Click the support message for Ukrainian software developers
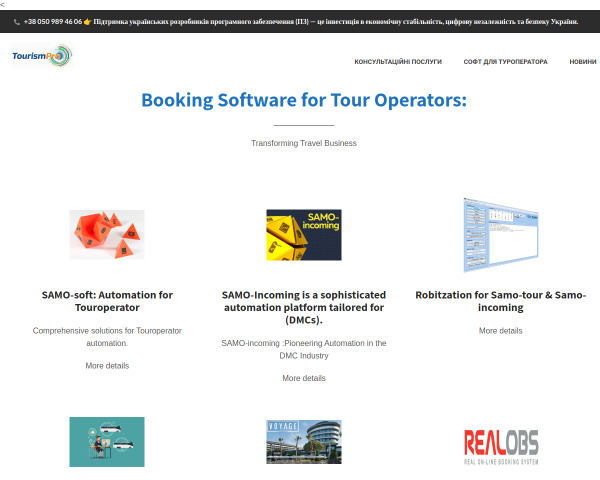 coord(336,22)
